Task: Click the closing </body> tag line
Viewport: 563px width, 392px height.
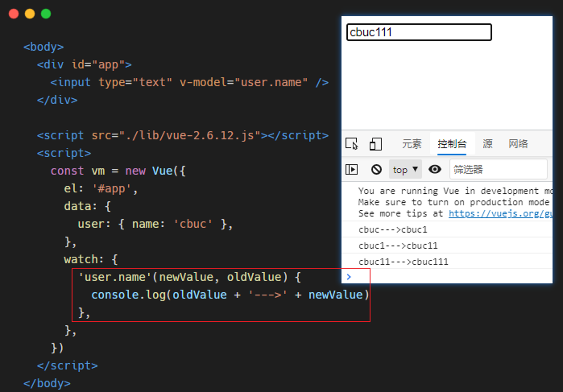Action: [47, 383]
